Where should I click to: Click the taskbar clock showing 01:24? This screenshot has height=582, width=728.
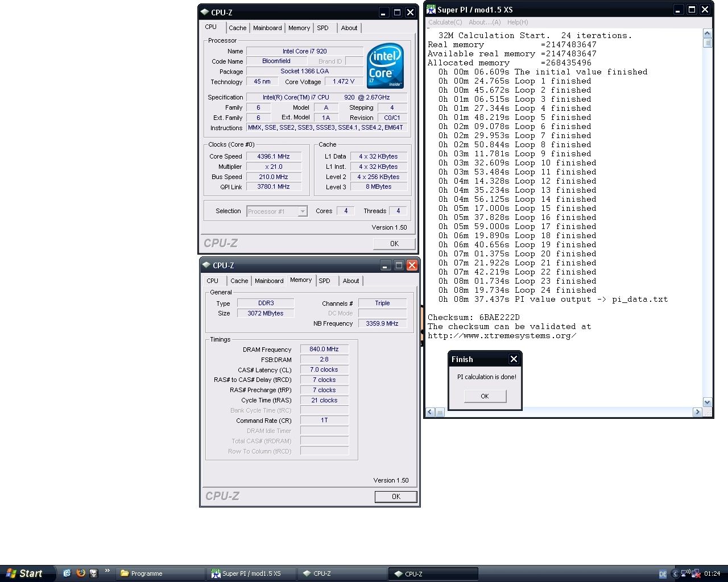pos(712,574)
